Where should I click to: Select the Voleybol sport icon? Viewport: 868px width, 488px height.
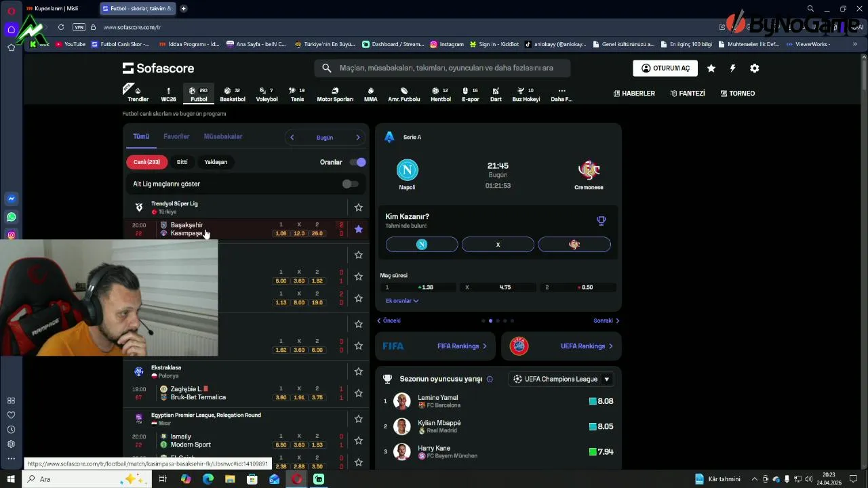(267, 94)
